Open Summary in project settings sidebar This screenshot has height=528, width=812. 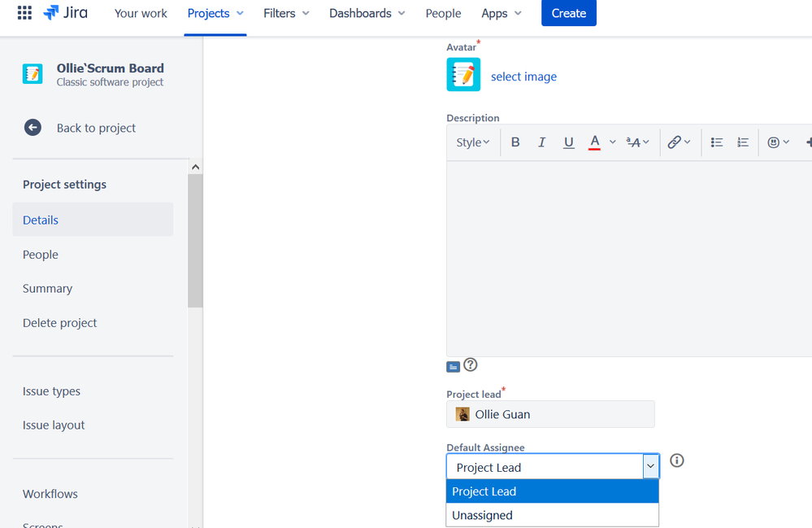pyautogui.click(x=47, y=288)
